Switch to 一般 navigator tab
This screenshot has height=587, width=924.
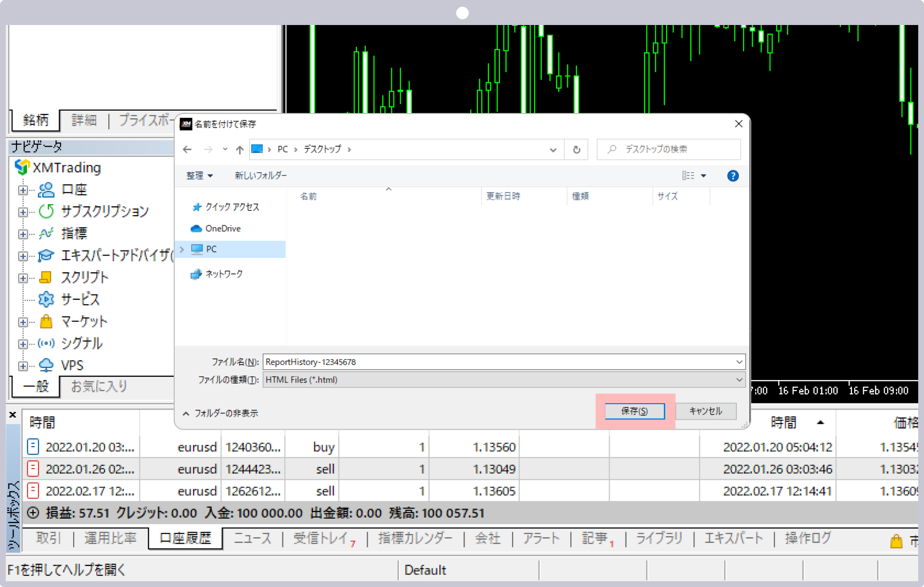pyautogui.click(x=36, y=386)
